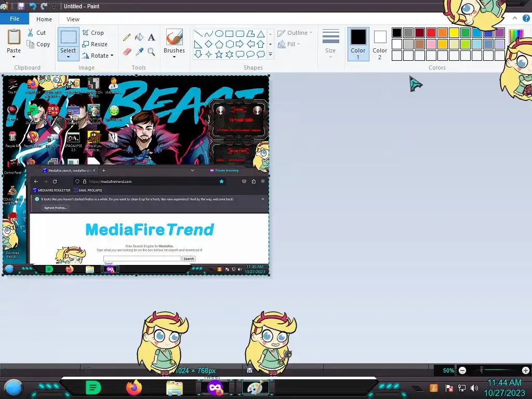
Task: Pick the black color swatch in palette
Action: (x=397, y=33)
